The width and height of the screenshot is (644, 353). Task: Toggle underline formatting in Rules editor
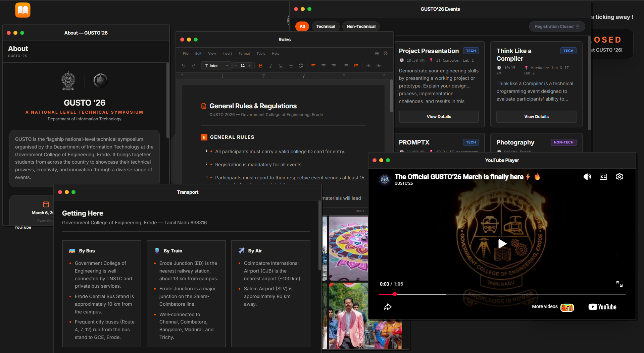click(x=281, y=66)
